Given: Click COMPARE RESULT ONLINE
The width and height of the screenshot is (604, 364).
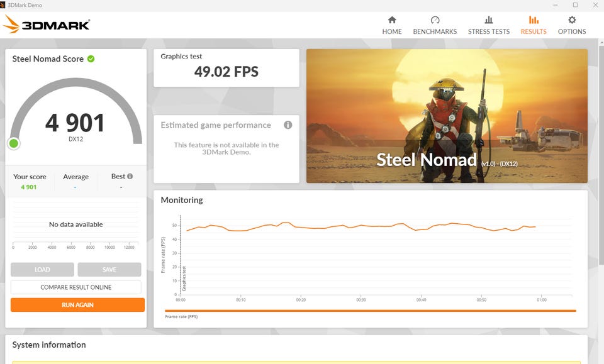Looking at the screenshot, I should (76, 287).
